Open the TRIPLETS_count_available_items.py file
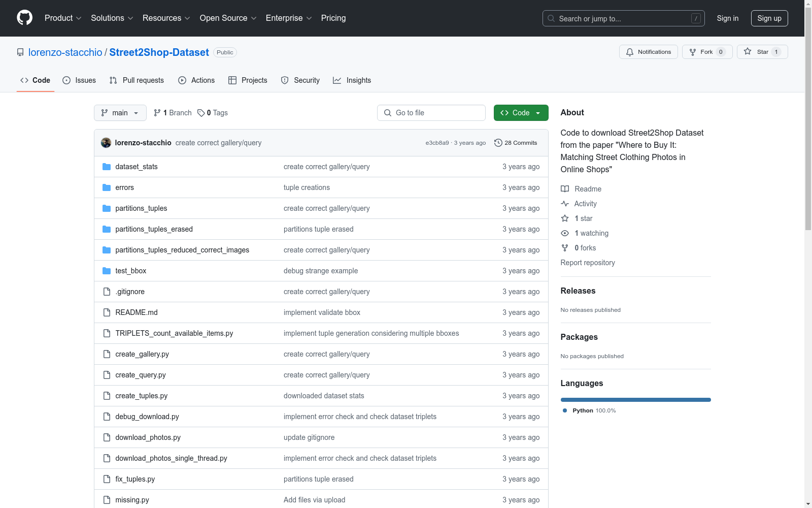Viewport: 812px width, 508px height. point(174,333)
